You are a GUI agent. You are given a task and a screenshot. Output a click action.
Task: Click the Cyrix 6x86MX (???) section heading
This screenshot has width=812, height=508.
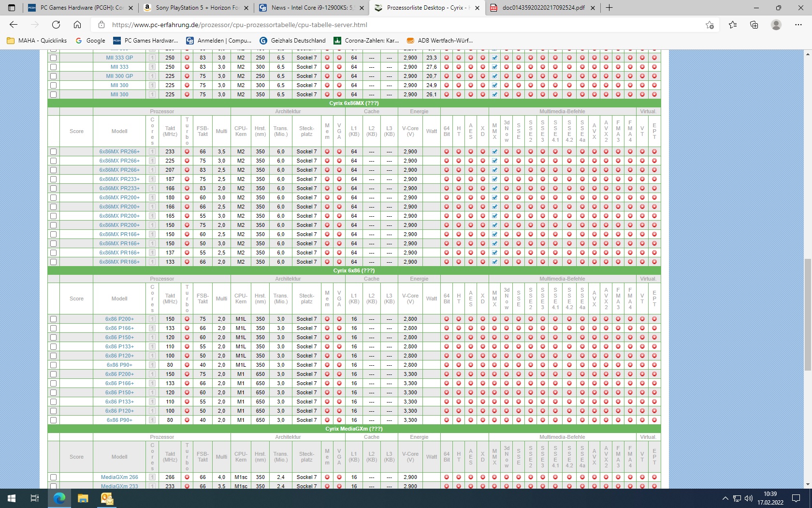click(354, 103)
